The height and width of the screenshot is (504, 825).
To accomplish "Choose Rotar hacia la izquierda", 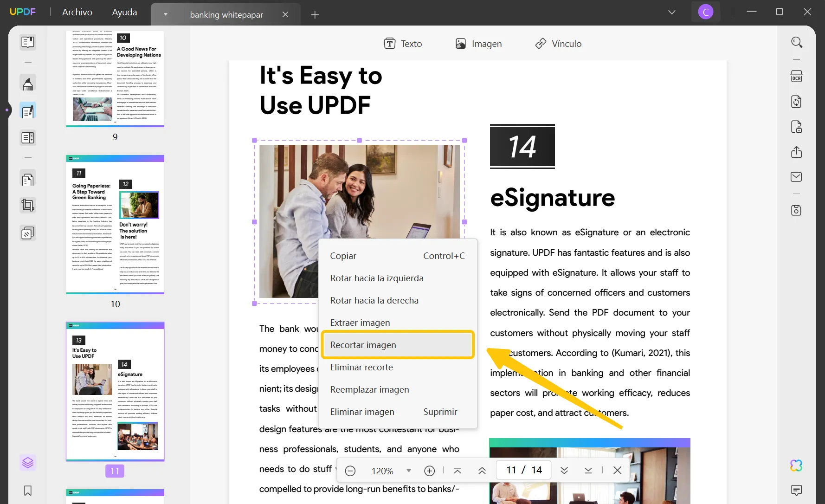I will pos(398,278).
